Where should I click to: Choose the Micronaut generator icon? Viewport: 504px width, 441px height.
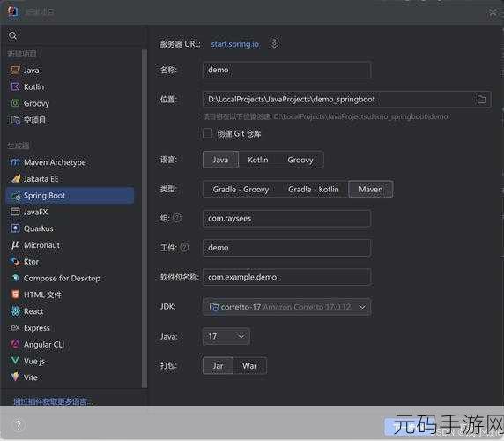(15, 245)
